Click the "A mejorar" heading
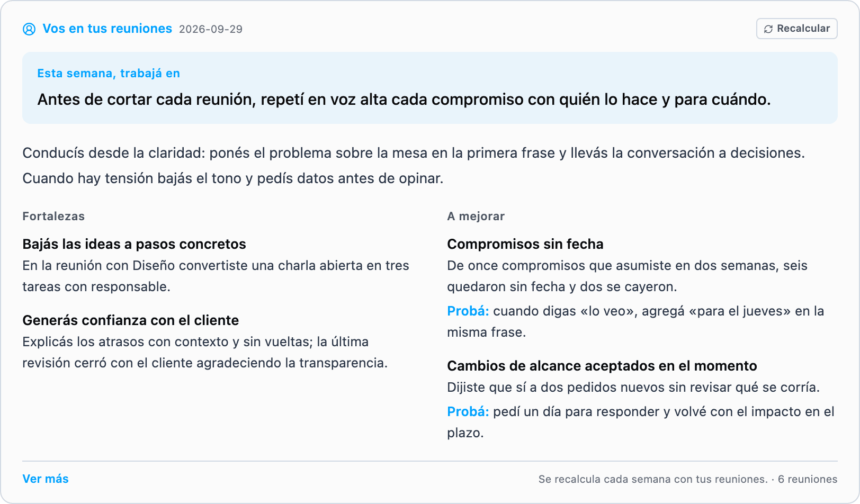 click(x=476, y=216)
